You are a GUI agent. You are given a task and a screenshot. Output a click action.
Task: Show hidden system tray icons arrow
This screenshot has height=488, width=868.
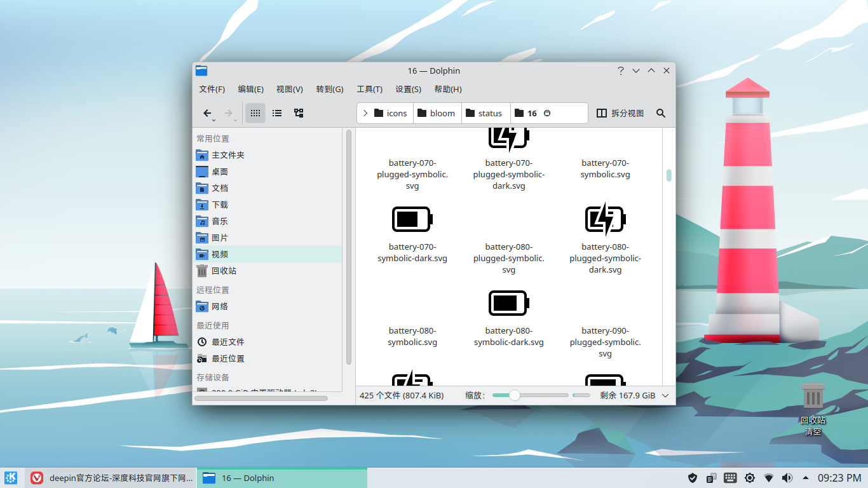806,478
